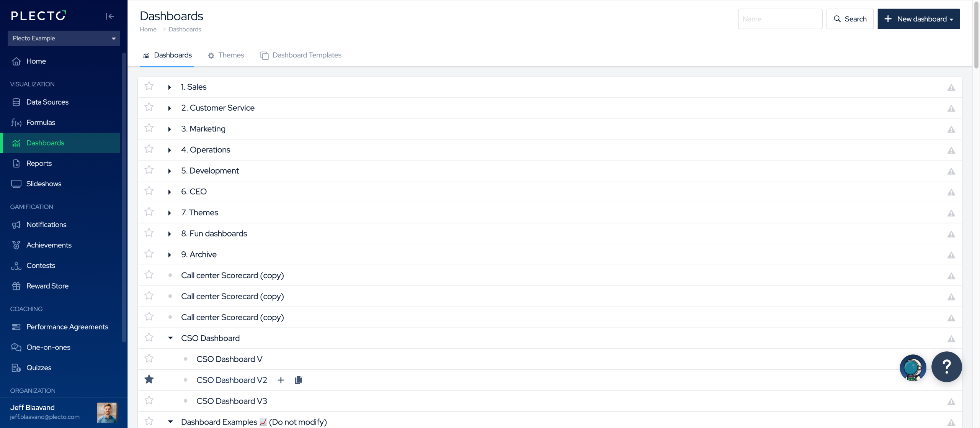Click the Search button
This screenshot has height=428, width=980.
tap(849, 19)
